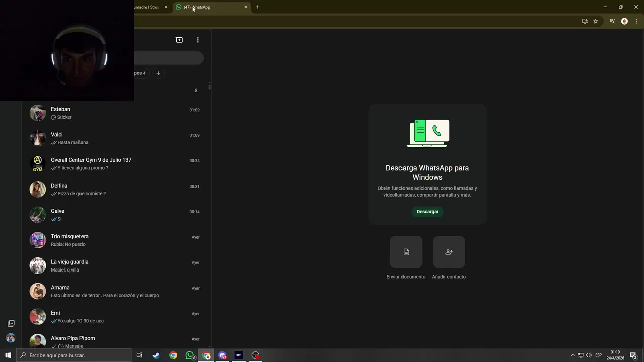
Task: Open the Delfina chat
Action: (x=117, y=190)
